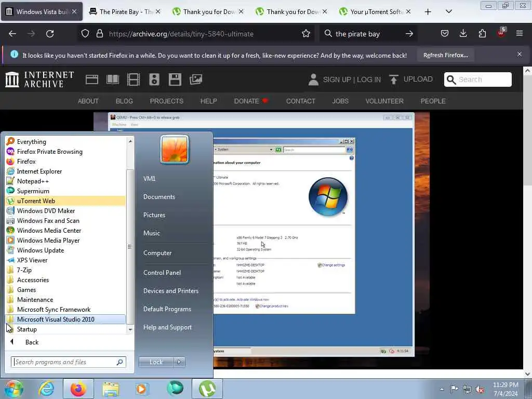Open the shutdown options arrow next to Lock
Image resolution: width=532 pixels, height=399 pixels.
pyautogui.click(x=179, y=362)
